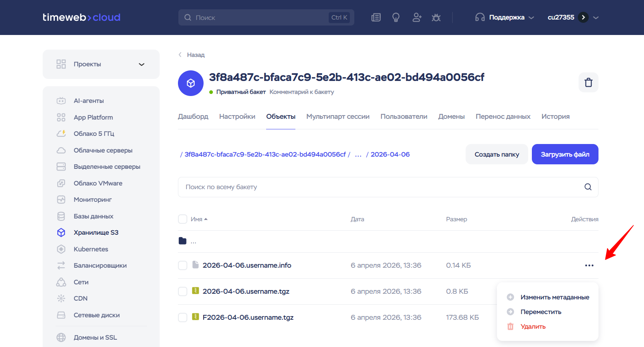This screenshot has height=347, width=644.
Task: Click the lightbulb ideas icon
Action: pyautogui.click(x=396, y=17)
